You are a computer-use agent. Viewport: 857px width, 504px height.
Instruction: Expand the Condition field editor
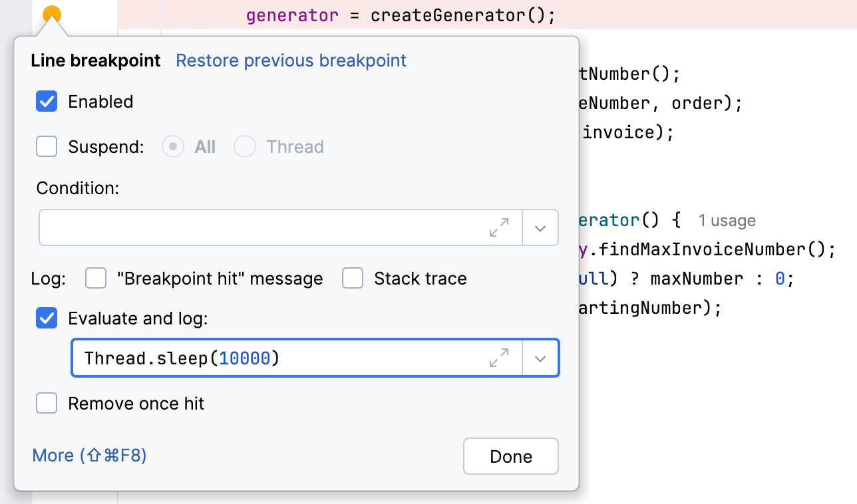pos(499,228)
